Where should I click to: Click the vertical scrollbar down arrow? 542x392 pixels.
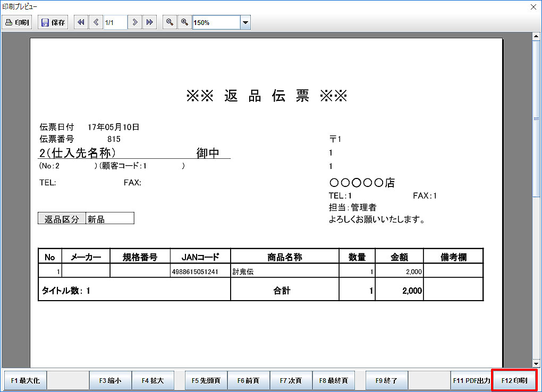click(536, 364)
